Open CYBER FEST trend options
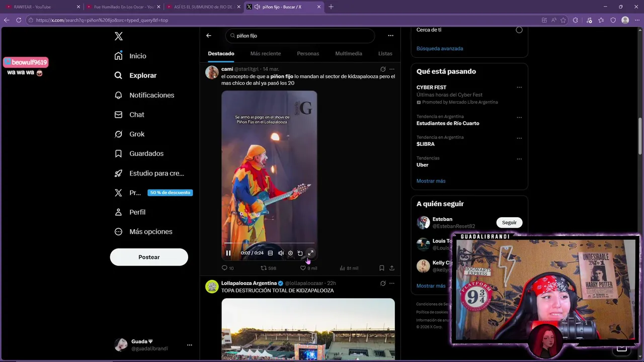Viewport: 644px width, 362px height. coord(519,87)
